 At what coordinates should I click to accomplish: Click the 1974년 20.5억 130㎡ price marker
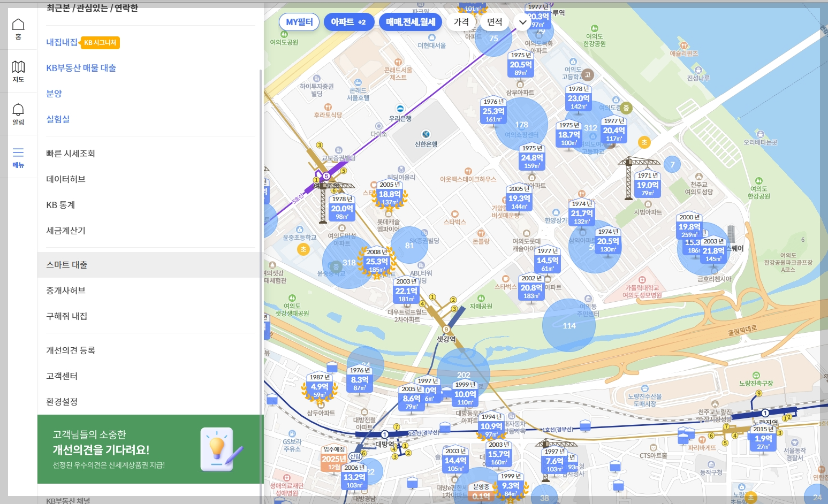pos(608,241)
